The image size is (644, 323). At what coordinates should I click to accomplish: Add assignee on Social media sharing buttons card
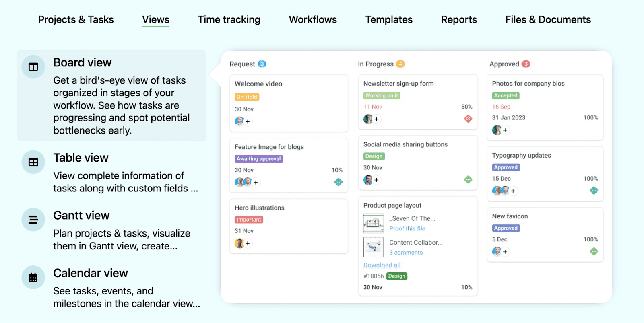click(376, 180)
